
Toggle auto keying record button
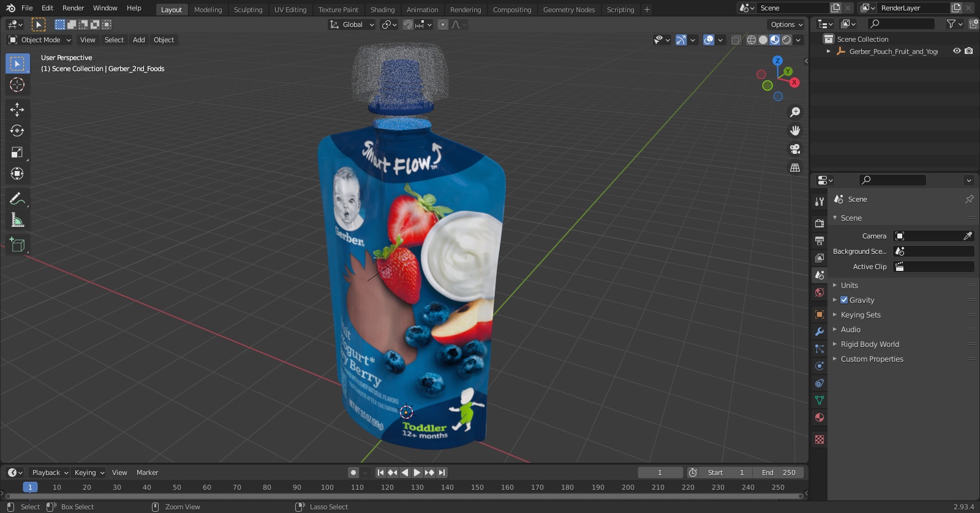353,473
